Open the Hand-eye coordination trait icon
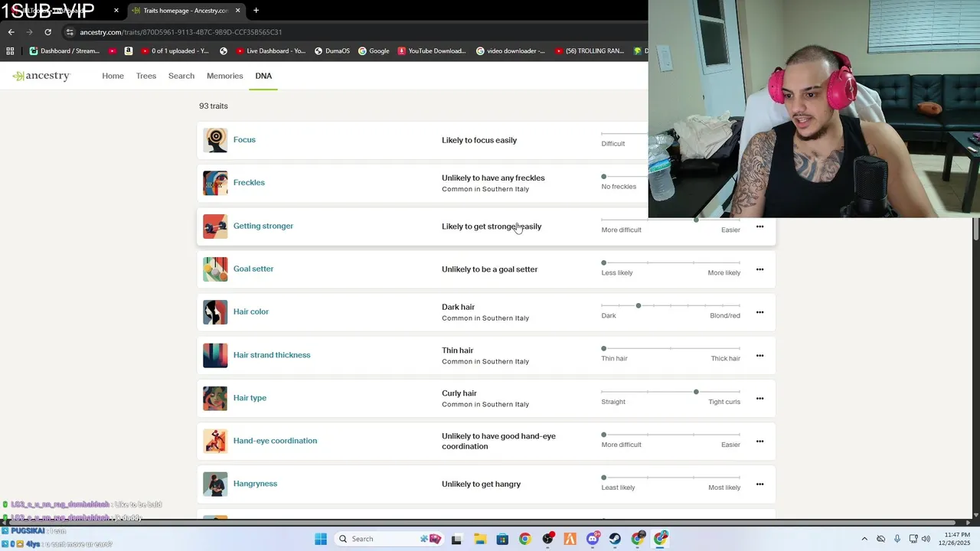 tap(215, 441)
